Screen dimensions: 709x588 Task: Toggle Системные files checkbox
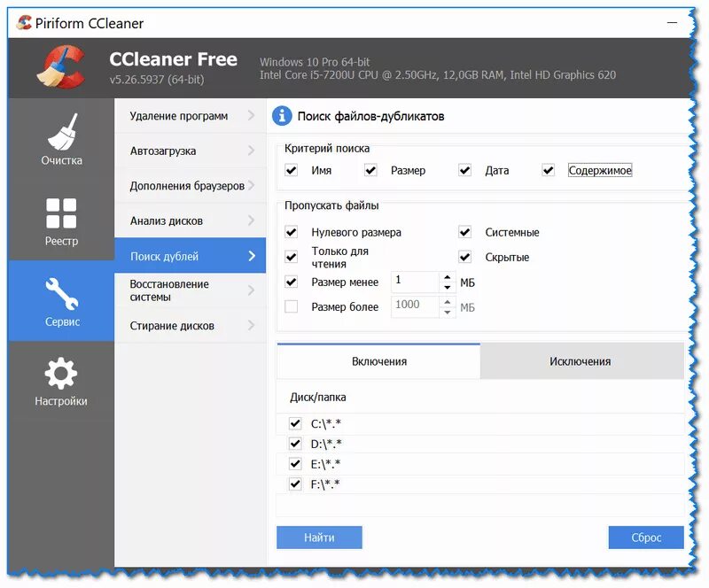pos(464,232)
